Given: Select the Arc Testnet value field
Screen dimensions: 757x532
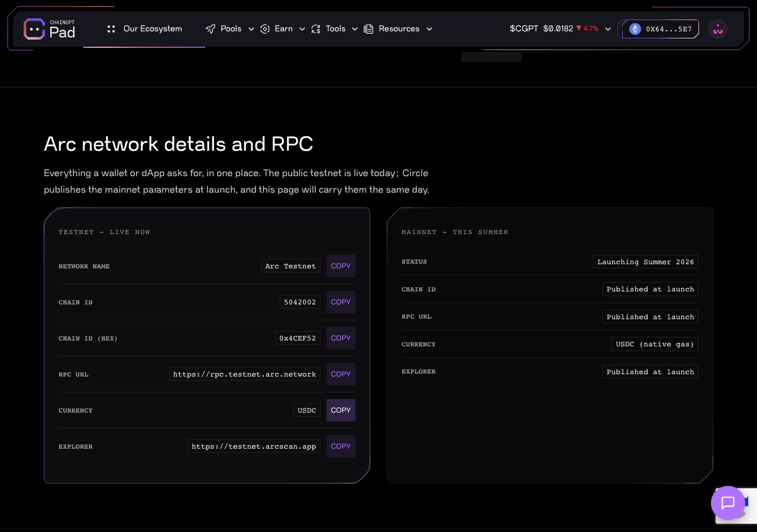Looking at the screenshot, I should coord(291,266).
